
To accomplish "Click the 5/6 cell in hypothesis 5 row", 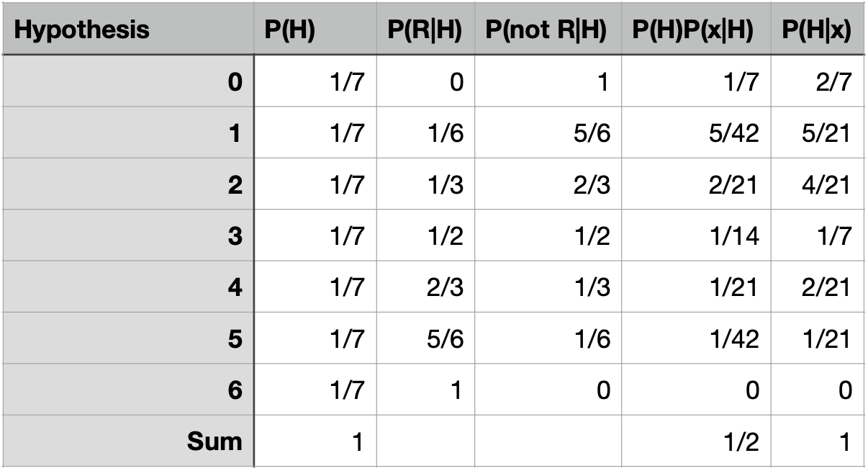I will (443, 338).
